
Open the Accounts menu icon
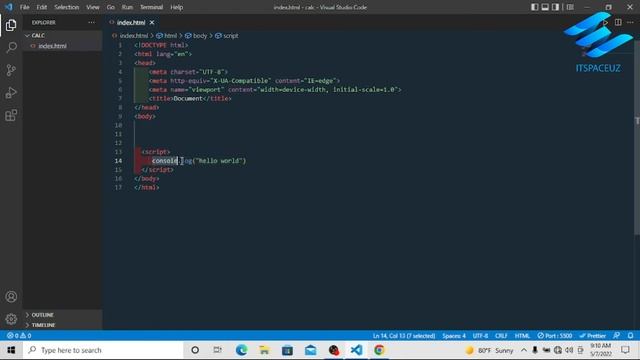coord(11,297)
